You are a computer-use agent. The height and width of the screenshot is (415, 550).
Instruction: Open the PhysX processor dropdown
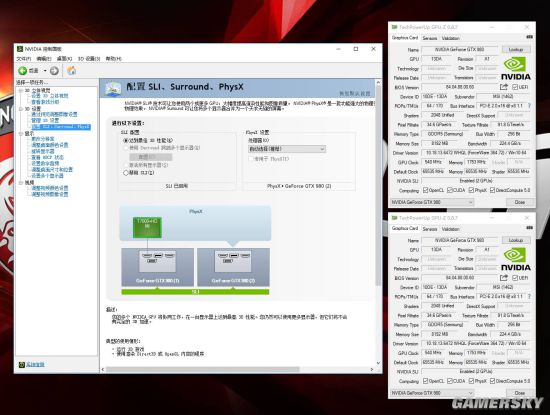coord(287,149)
